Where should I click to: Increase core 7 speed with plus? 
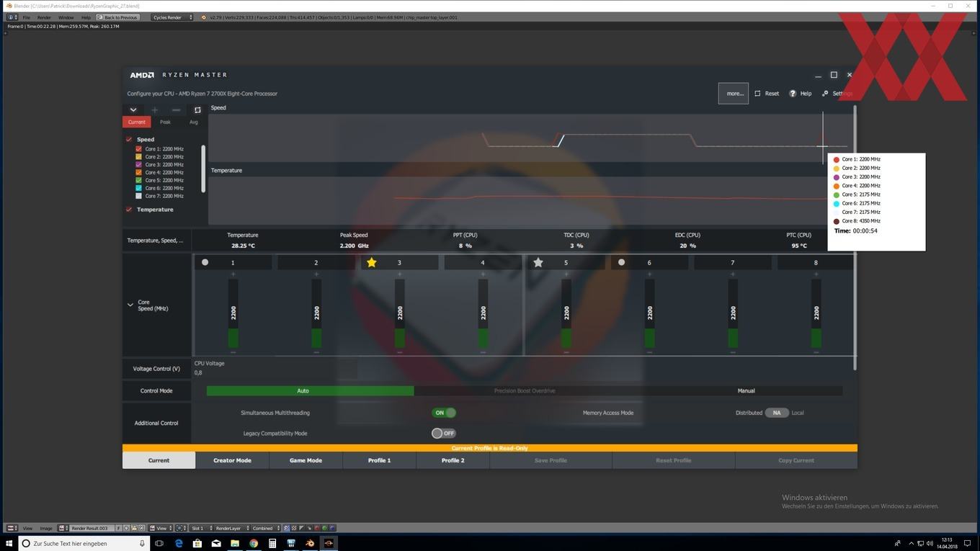click(733, 274)
